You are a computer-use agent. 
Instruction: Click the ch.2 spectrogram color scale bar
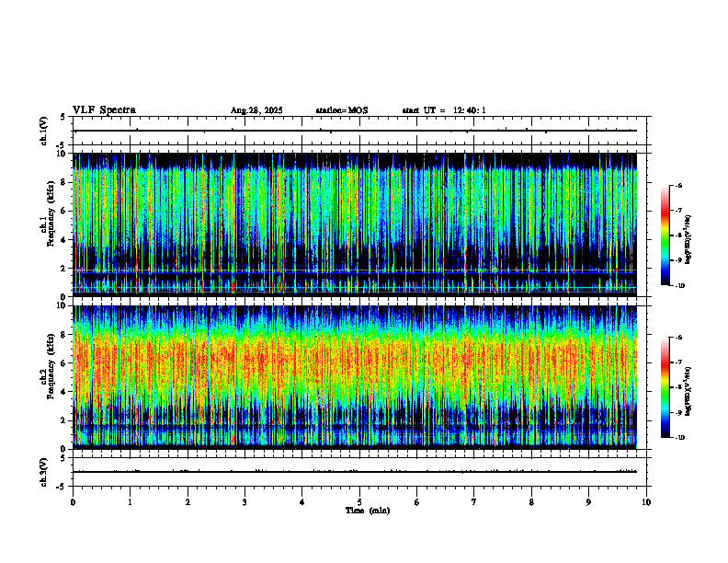click(x=665, y=387)
